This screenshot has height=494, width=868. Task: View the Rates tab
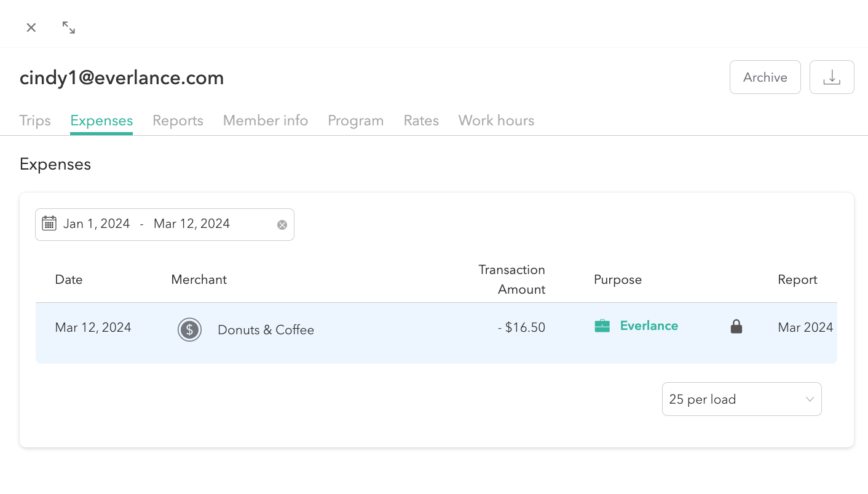click(x=421, y=120)
